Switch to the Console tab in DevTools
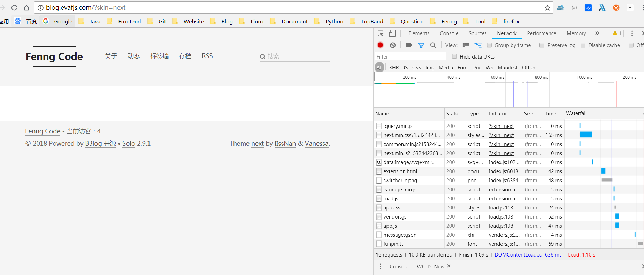This screenshot has height=275, width=644. click(x=449, y=33)
